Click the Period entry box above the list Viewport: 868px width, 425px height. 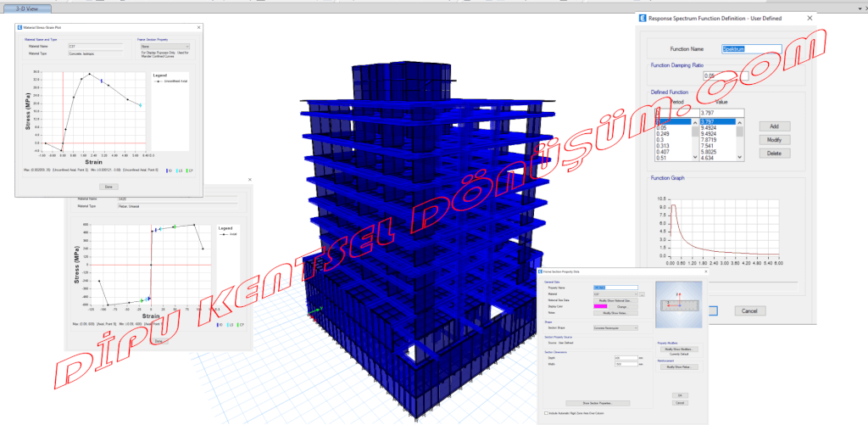point(677,113)
